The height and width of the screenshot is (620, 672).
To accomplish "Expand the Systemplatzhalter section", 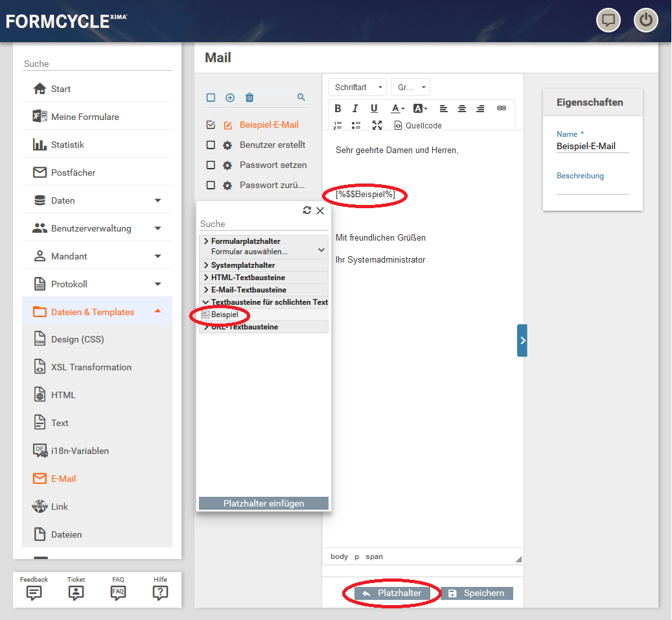I will 242,265.
